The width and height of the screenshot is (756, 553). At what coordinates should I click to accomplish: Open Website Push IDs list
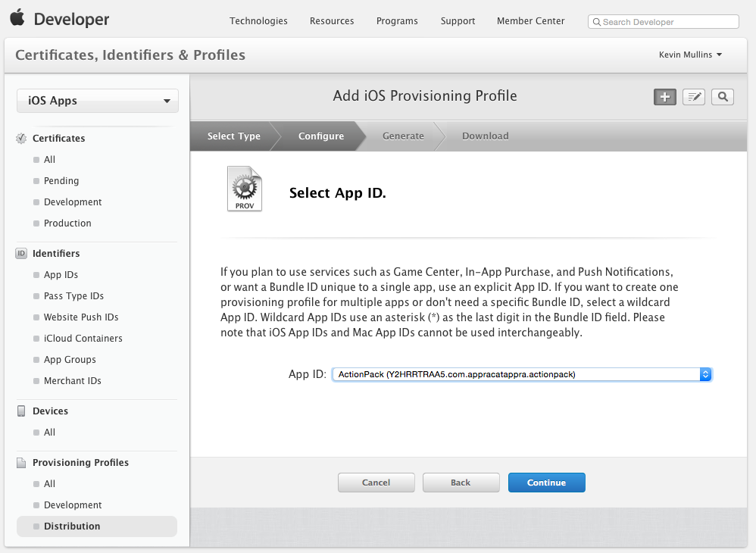click(81, 317)
